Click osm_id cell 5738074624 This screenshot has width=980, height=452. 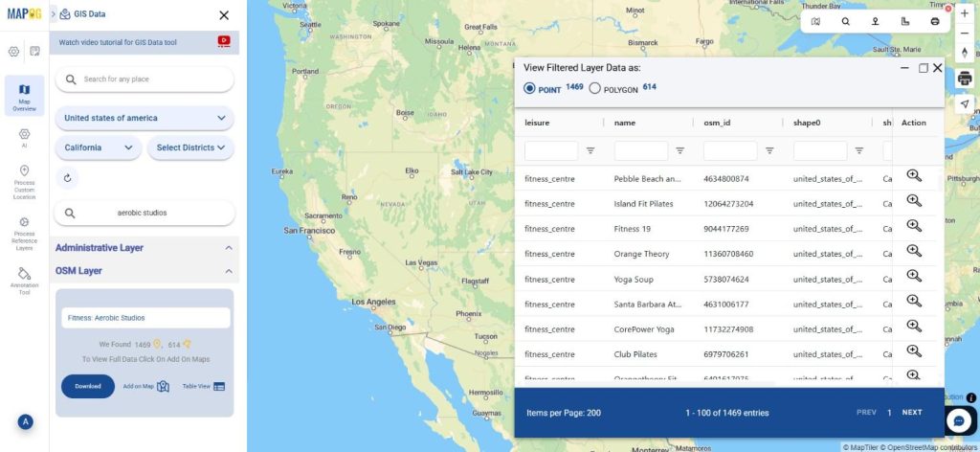(x=726, y=280)
